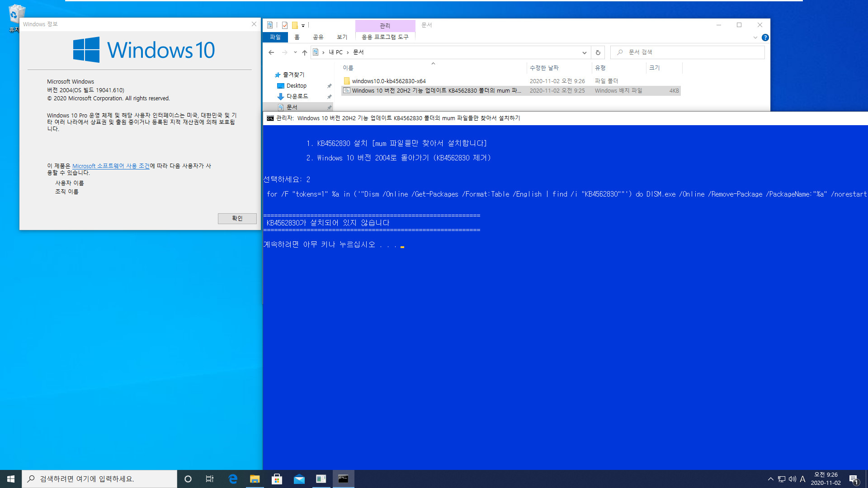Click the 즐겨찾기 item in navigation pane
Image resolution: width=868 pixels, height=488 pixels.
point(289,75)
